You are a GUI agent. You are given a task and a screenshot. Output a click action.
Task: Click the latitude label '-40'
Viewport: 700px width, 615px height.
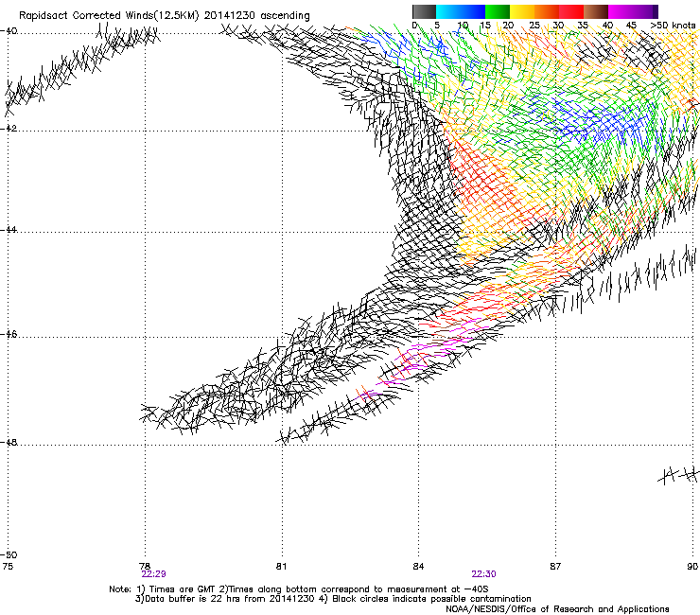[x=9, y=31]
